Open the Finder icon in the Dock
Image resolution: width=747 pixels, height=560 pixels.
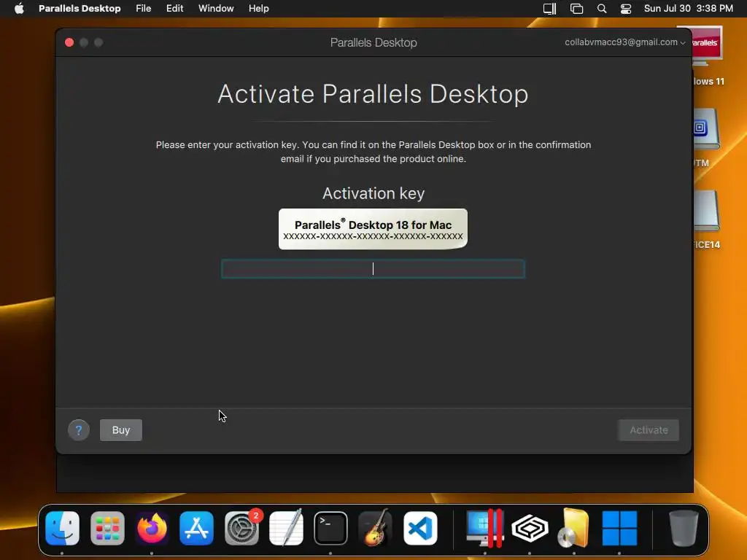63,528
